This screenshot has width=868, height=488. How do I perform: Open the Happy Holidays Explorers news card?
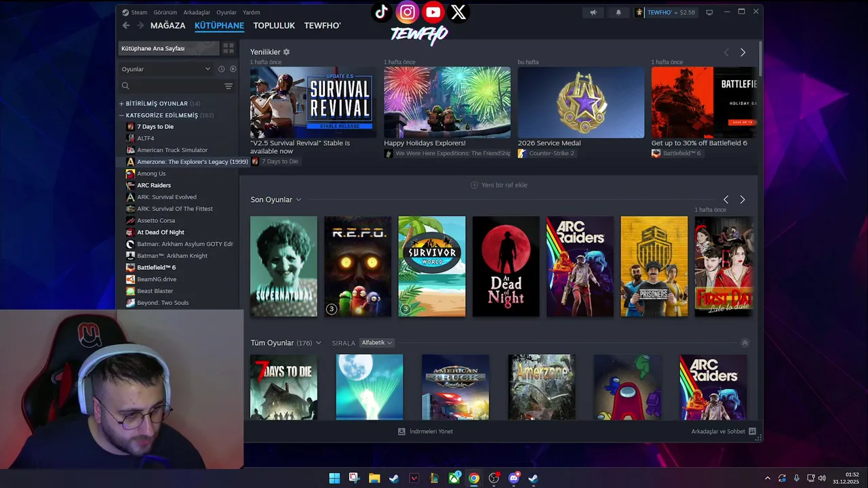pos(447,102)
